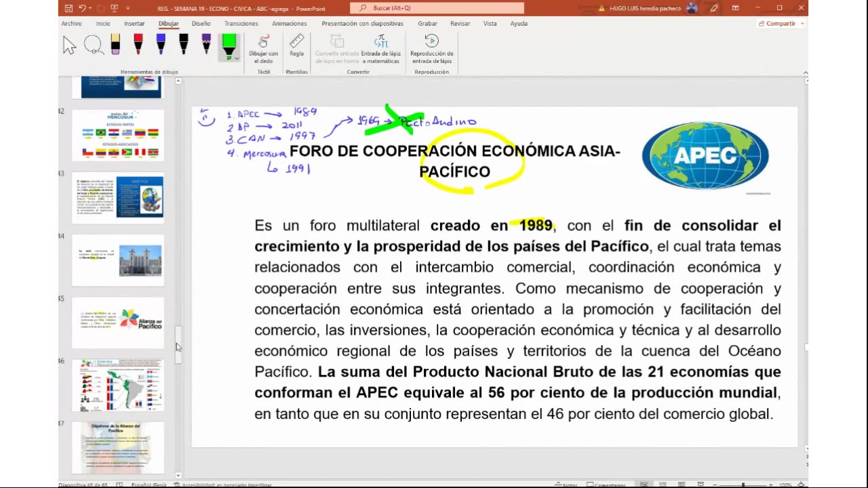Click thumbnail panel scroll up arrow
The height and width of the screenshot is (488, 868).
(x=178, y=81)
